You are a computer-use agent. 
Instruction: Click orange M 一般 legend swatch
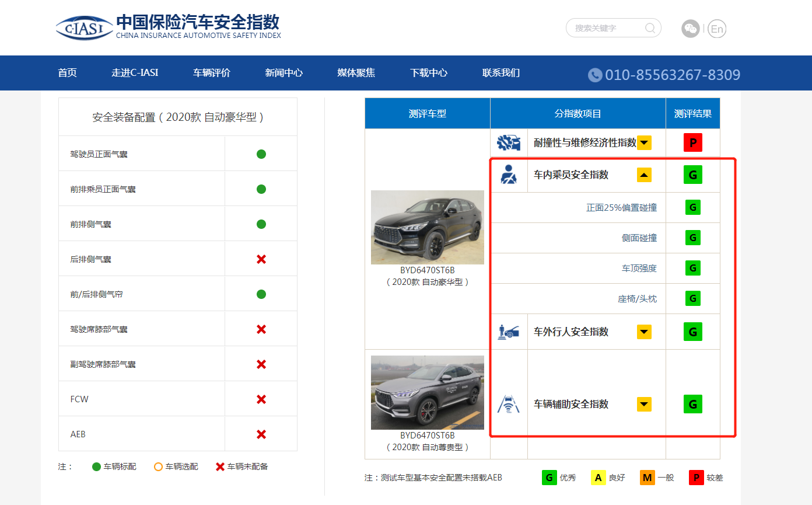point(647,478)
